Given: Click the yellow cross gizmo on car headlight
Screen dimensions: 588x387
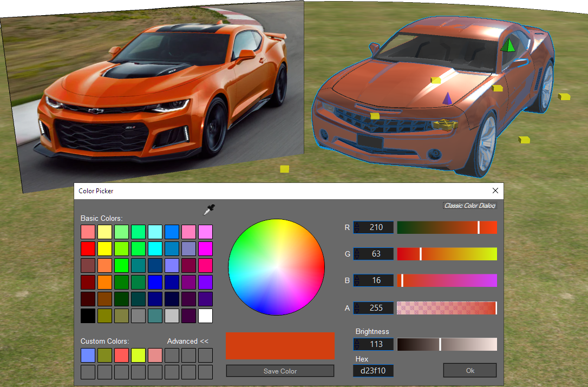Looking at the screenshot, I should [446, 124].
